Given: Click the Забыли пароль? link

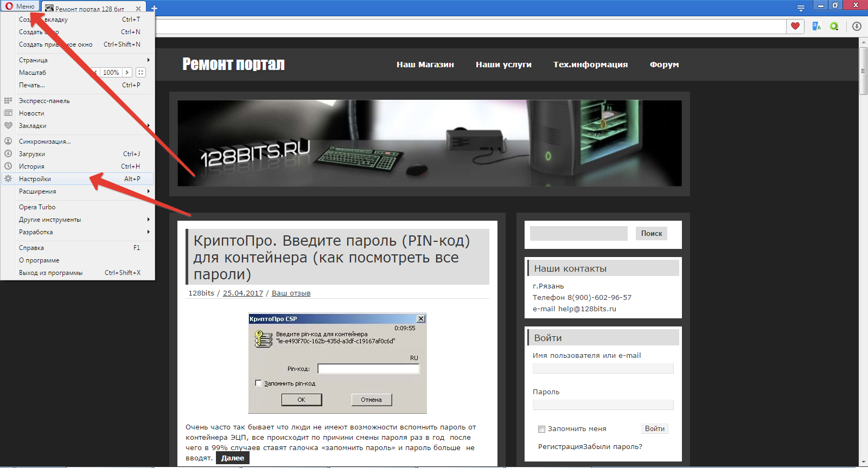Looking at the screenshot, I should tap(612, 447).
